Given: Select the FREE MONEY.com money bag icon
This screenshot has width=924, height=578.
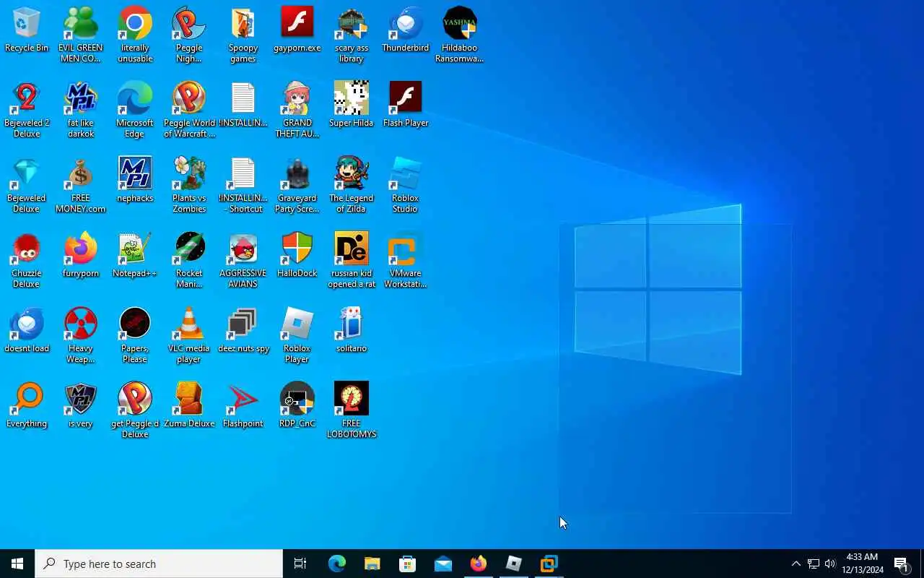Looking at the screenshot, I should click(x=81, y=185).
